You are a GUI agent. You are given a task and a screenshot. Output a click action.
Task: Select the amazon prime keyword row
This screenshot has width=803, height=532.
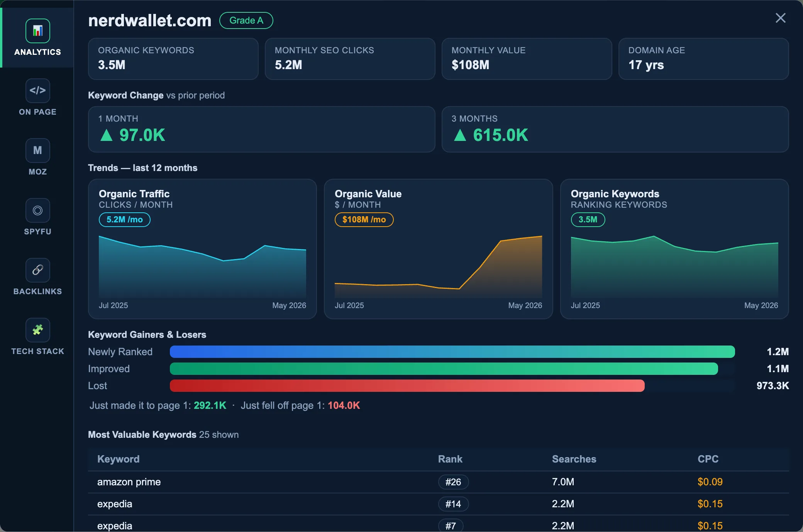(x=439, y=482)
